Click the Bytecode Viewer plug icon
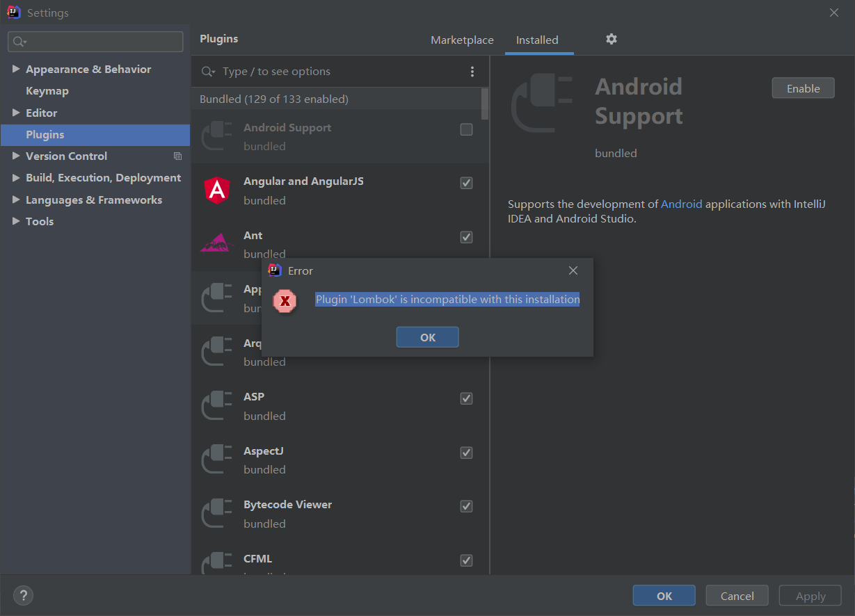Viewport: 855px width, 616px height. coord(217,514)
